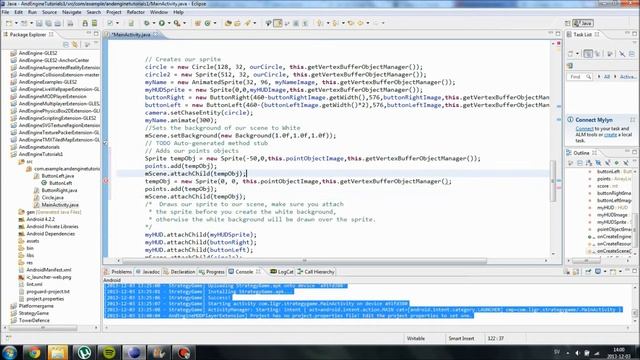Open the New file dropdown arrow
This screenshot has height=360, width=640.
16,23
